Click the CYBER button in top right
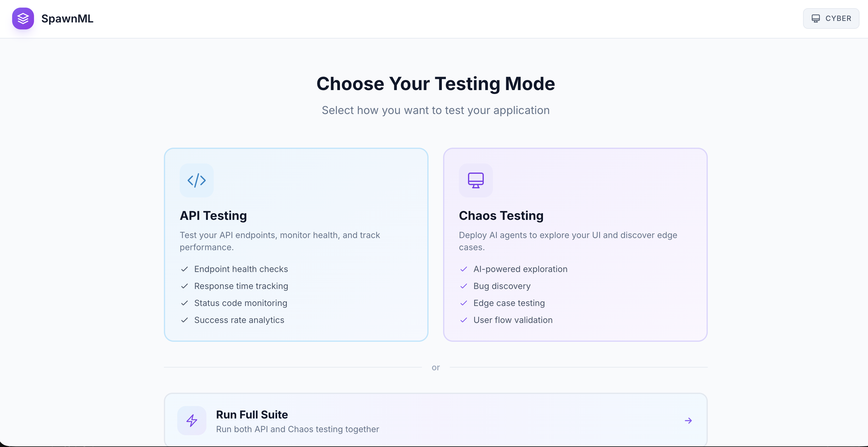This screenshot has width=868, height=447. tap(831, 18)
